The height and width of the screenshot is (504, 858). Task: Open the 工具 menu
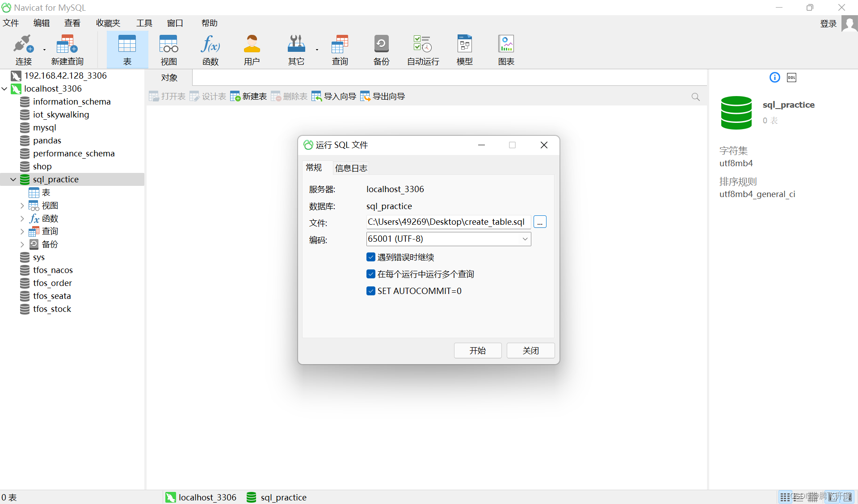click(x=144, y=23)
